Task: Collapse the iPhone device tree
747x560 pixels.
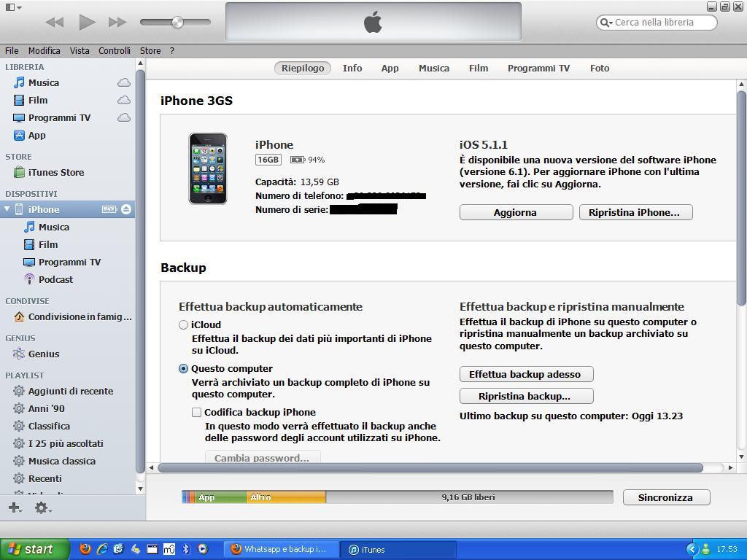Action: [7, 209]
